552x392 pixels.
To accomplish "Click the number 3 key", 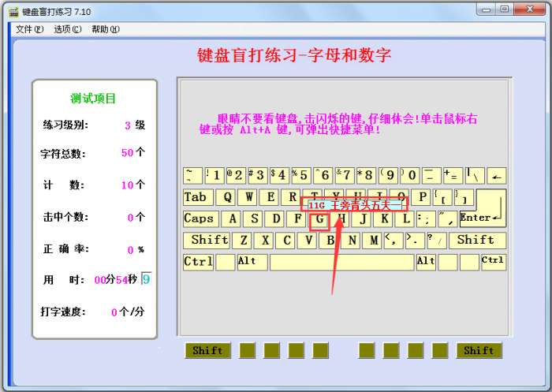I will click(x=258, y=175).
